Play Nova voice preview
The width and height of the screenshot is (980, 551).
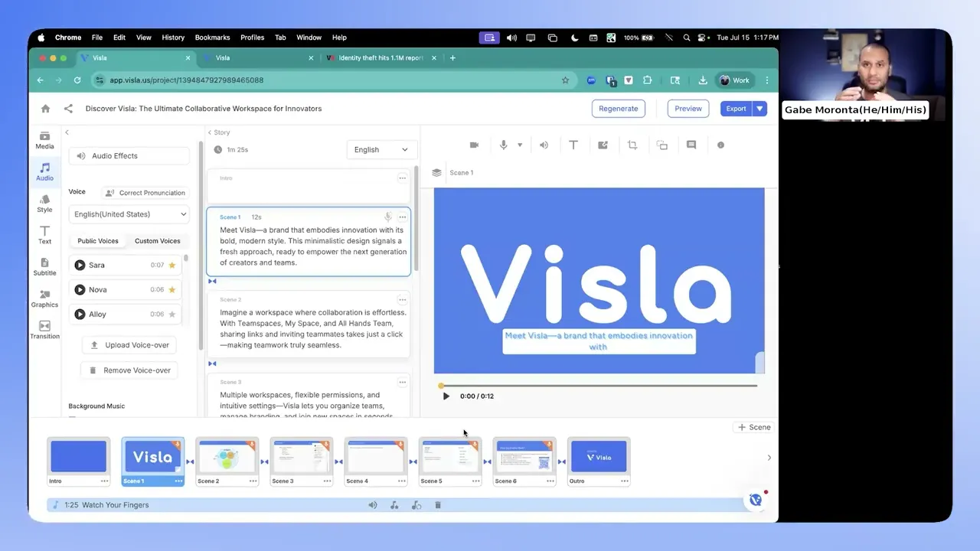80,289
